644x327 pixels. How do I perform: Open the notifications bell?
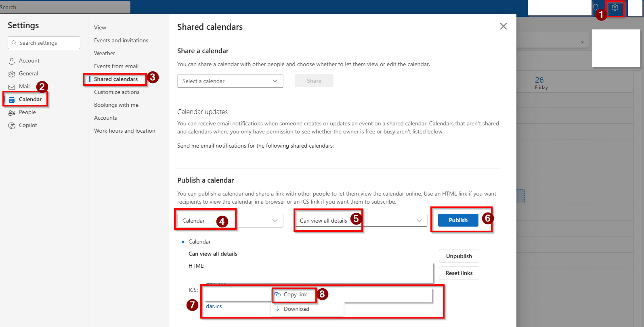point(596,7)
